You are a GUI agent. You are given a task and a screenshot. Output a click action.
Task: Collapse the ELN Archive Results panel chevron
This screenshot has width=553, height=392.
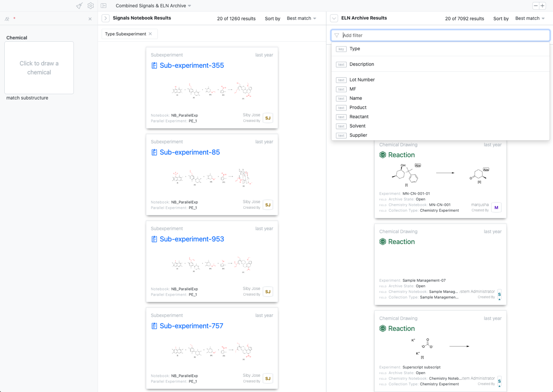tap(334, 19)
